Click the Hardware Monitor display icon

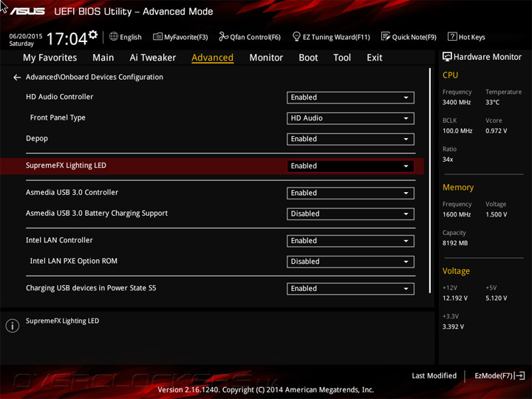click(x=447, y=57)
